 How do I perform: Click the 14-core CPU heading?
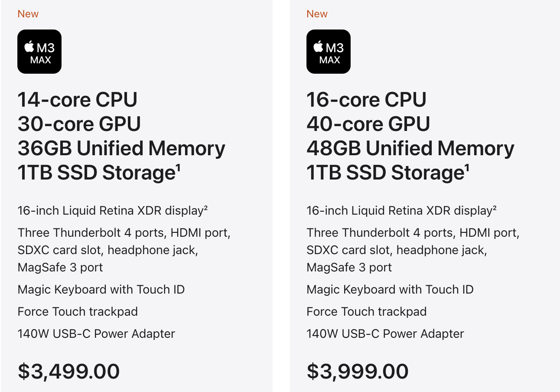[78, 100]
